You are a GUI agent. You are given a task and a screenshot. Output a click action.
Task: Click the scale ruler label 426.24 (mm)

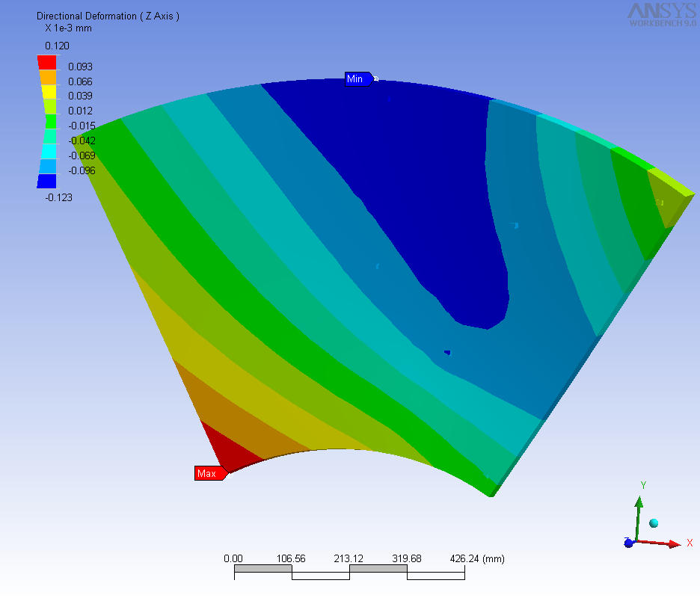477,558
